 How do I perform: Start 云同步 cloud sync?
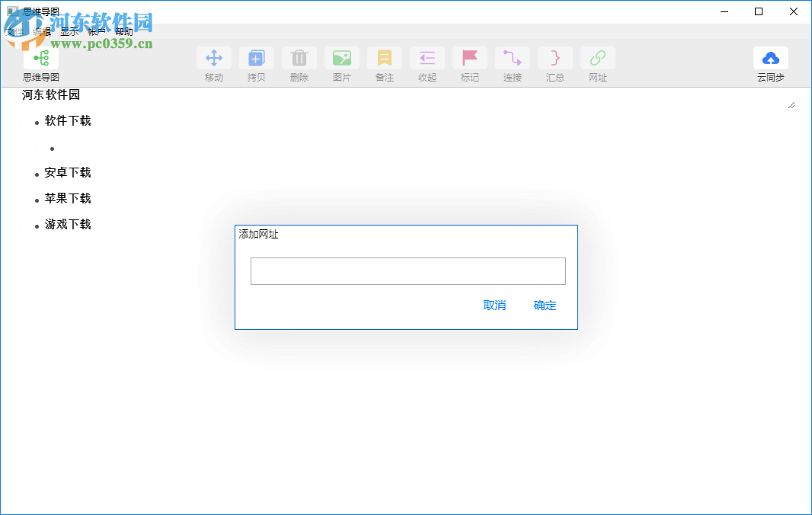coord(771,58)
